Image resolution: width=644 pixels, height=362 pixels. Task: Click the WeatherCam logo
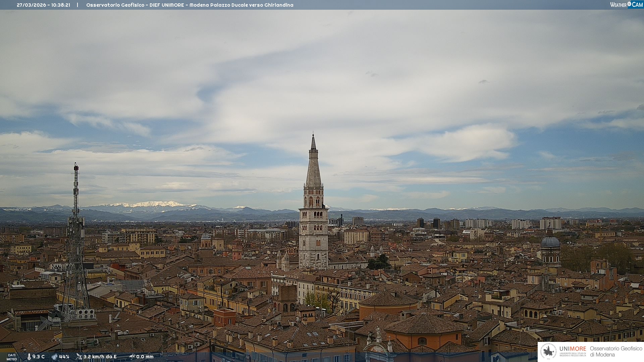point(626,5)
